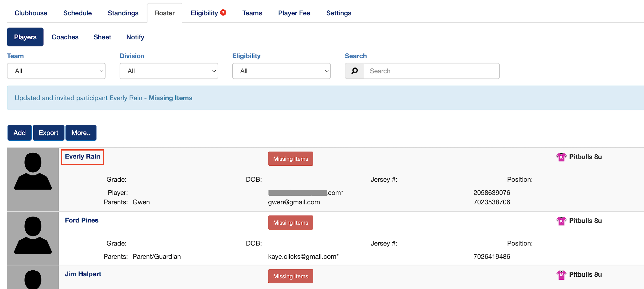
Task: Open the Player Fee tab
Action: [x=294, y=13]
